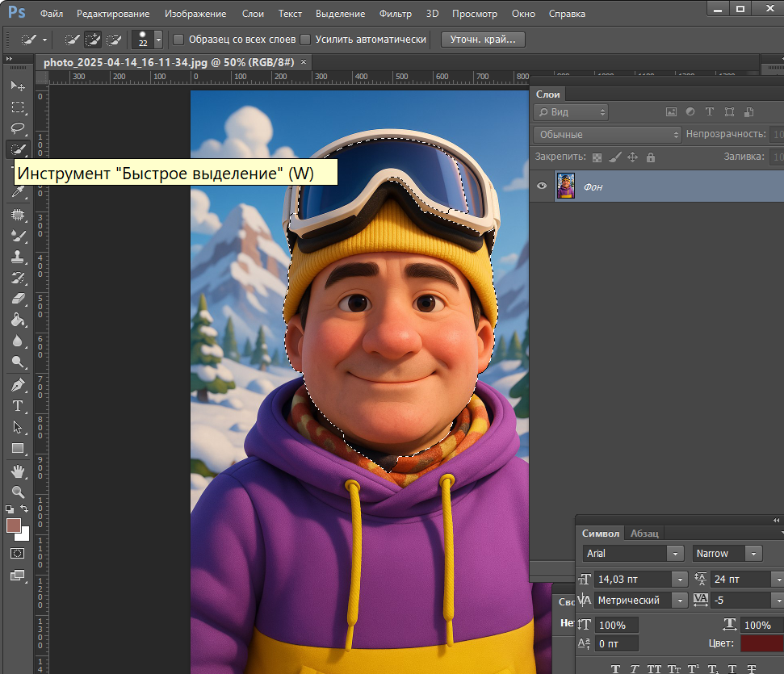The height and width of the screenshot is (674, 784).
Task: Select the Zoom tool
Action: [x=18, y=492]
